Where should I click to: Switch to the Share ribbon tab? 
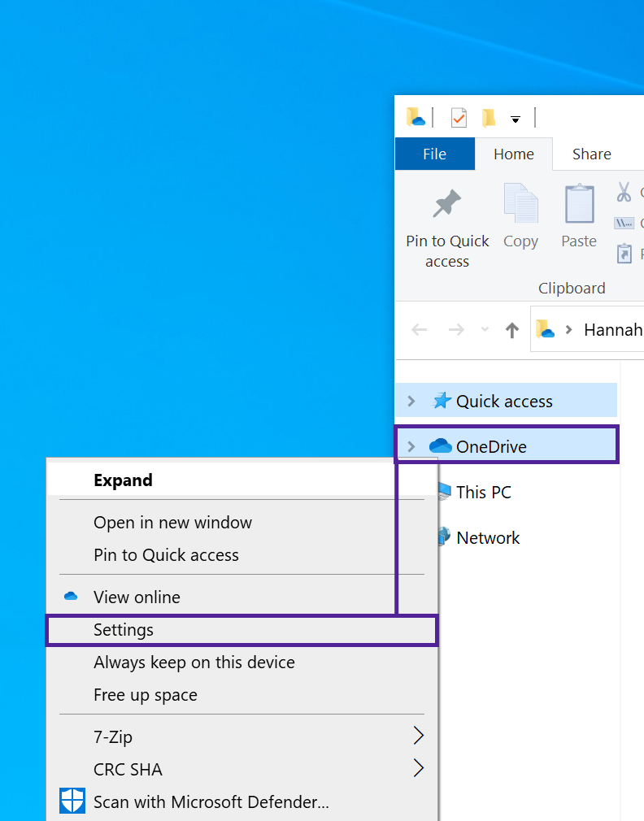click(592, 154)
